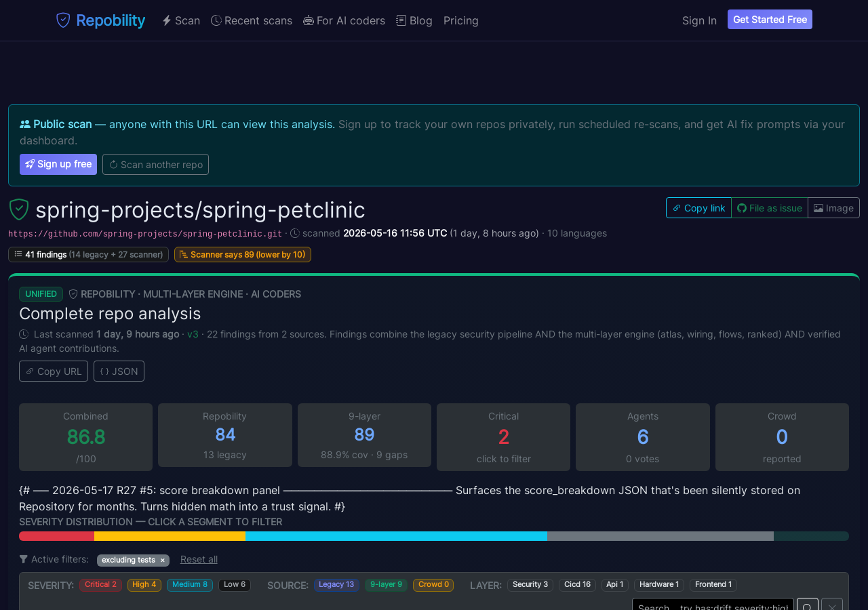Click the 41 findings badge

click(x=88, y=254)
